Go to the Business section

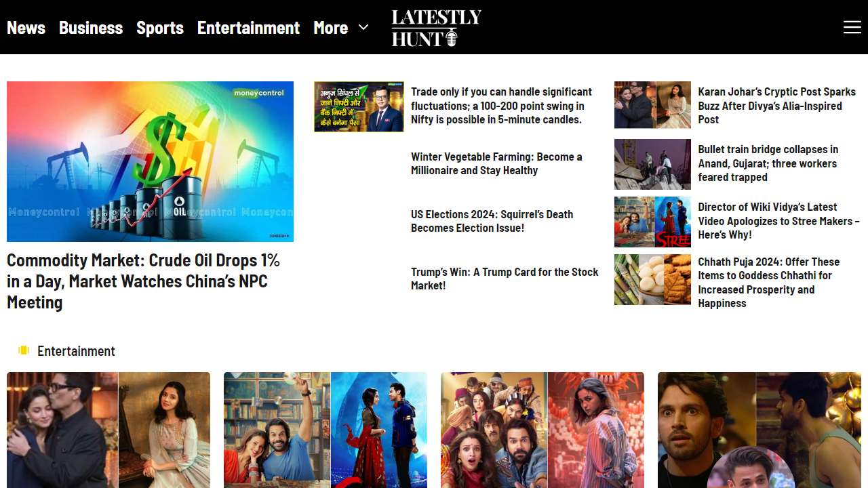[90, 27]
